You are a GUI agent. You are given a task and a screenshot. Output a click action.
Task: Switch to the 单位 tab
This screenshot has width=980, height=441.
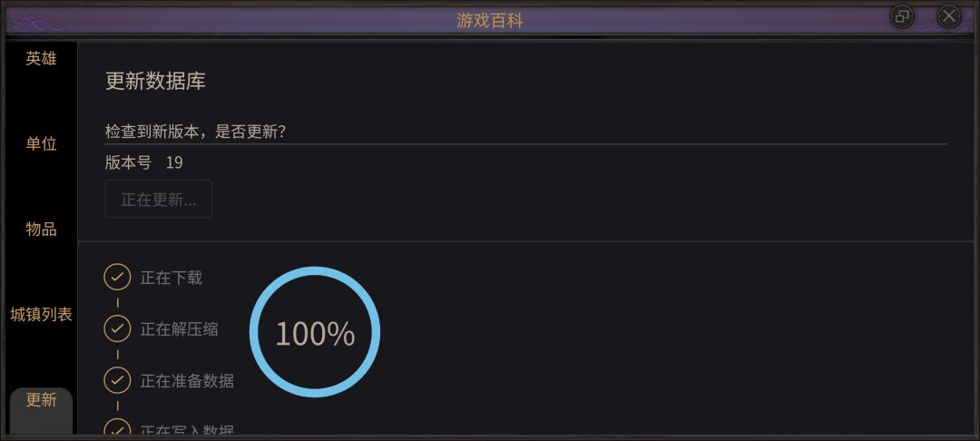[41, 144]
